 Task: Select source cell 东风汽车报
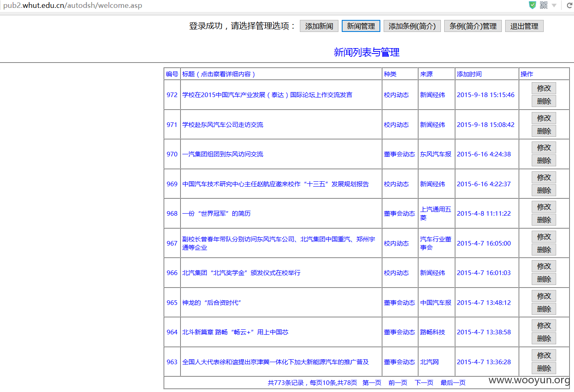[435, 154]
